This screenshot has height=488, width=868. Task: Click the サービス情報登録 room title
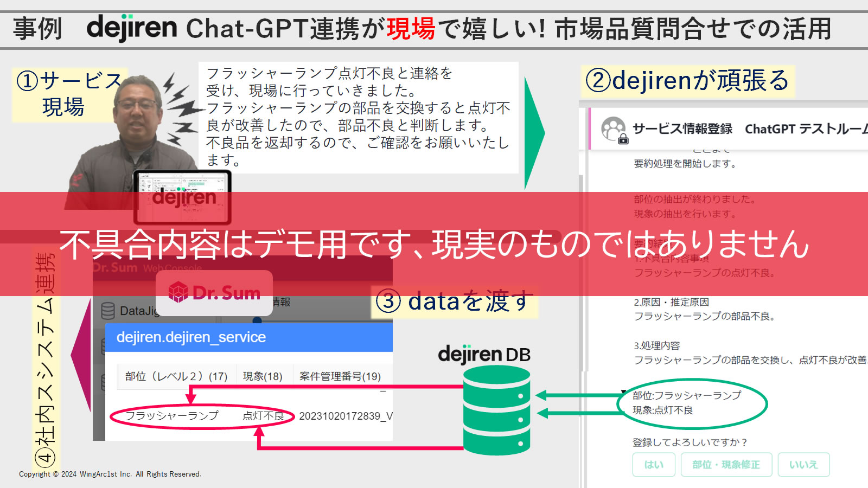[682, 129]
